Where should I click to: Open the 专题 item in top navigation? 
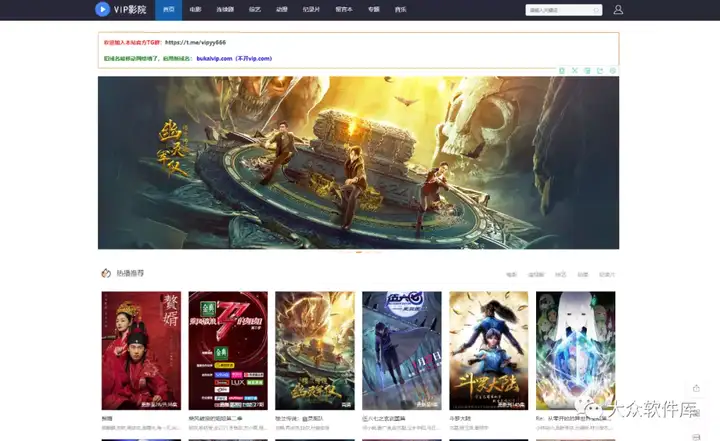click(373, 10)
